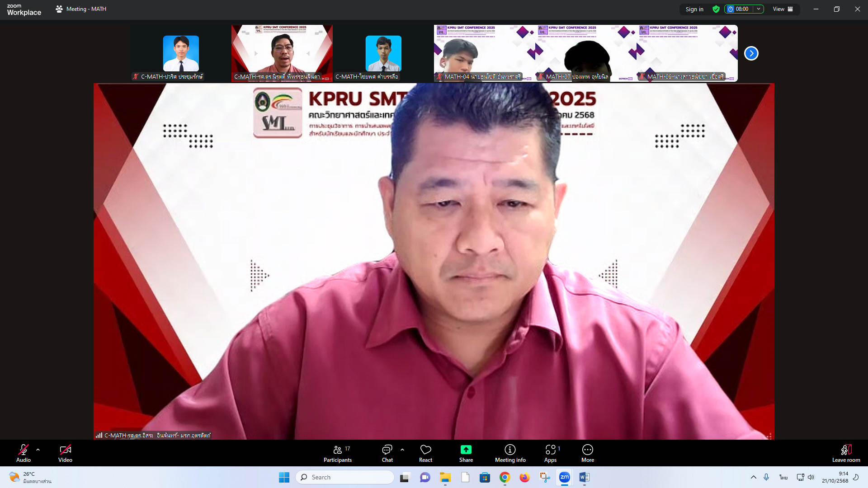Open the Apps panel
Viewport: 868px width, 488px height.
point(550,450)
